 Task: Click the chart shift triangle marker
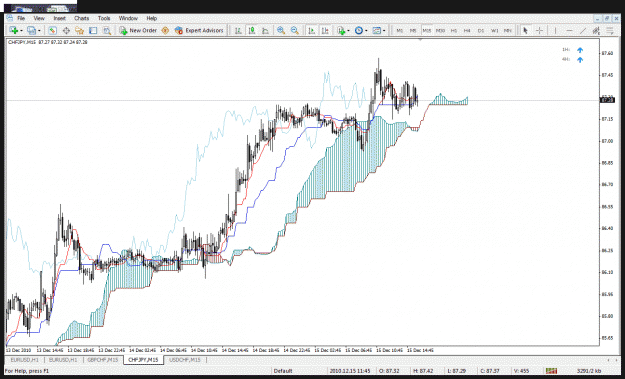click(x=420, y=40)
